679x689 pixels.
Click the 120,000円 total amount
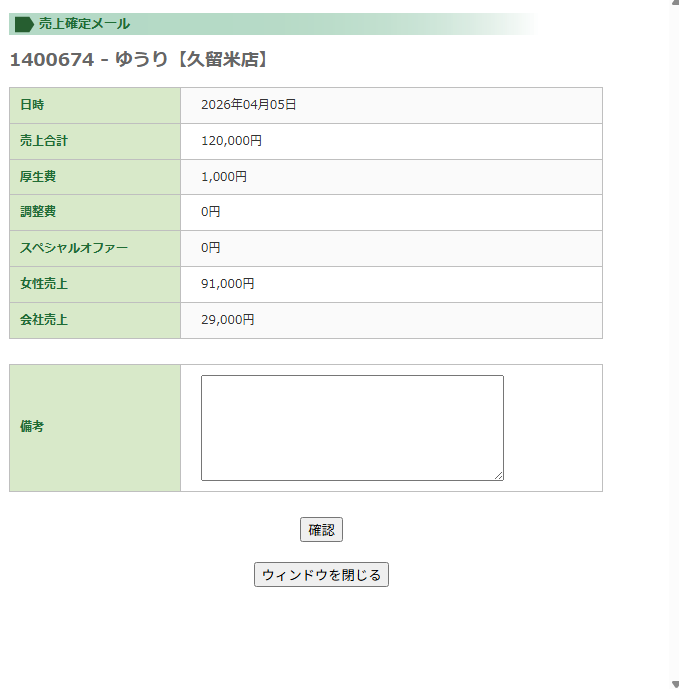(x=231, y=141)
